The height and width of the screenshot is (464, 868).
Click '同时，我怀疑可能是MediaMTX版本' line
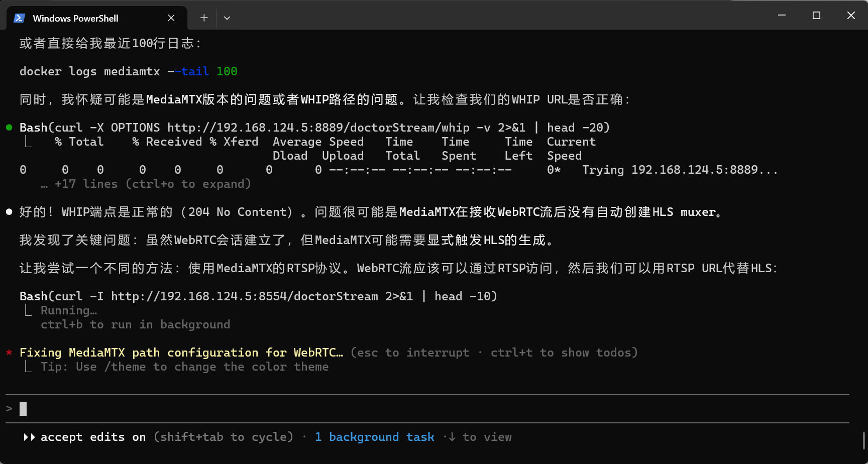coord(324,99)
